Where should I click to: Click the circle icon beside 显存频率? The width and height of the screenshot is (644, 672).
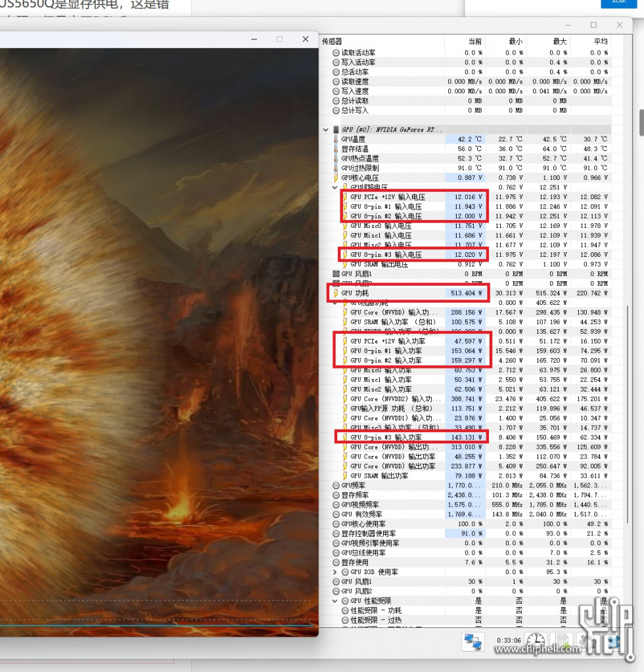click(x=336, y=495)
